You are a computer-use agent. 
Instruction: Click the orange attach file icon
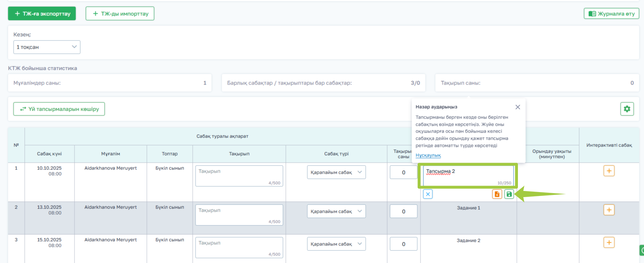click(497, 194)
